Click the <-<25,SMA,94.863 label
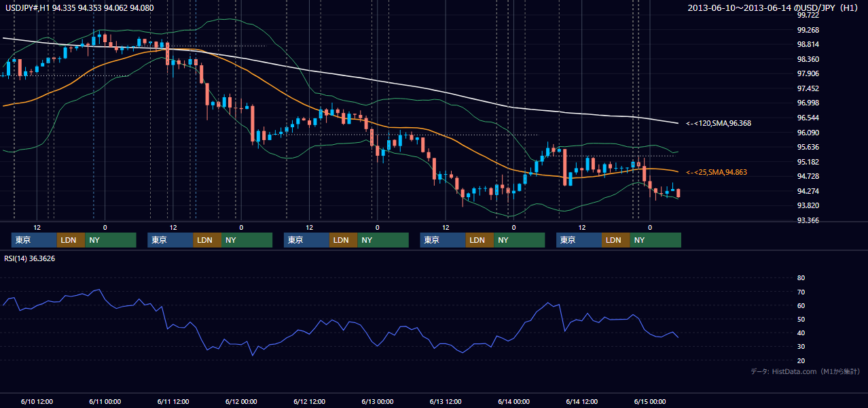 716,172
